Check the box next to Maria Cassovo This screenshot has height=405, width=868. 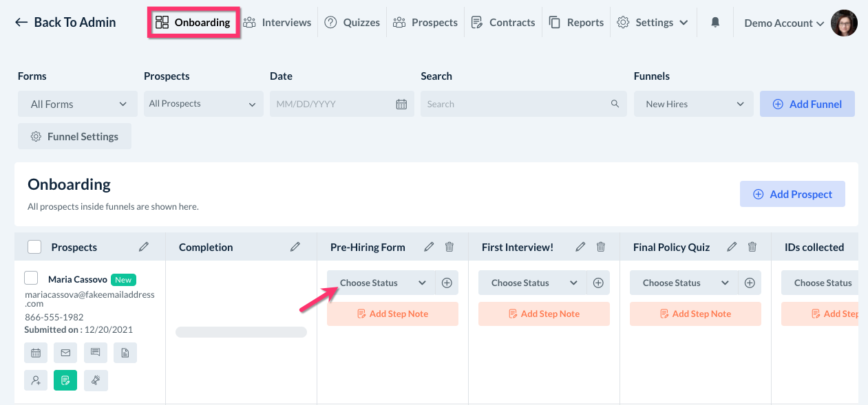click(x=31, y=278)
